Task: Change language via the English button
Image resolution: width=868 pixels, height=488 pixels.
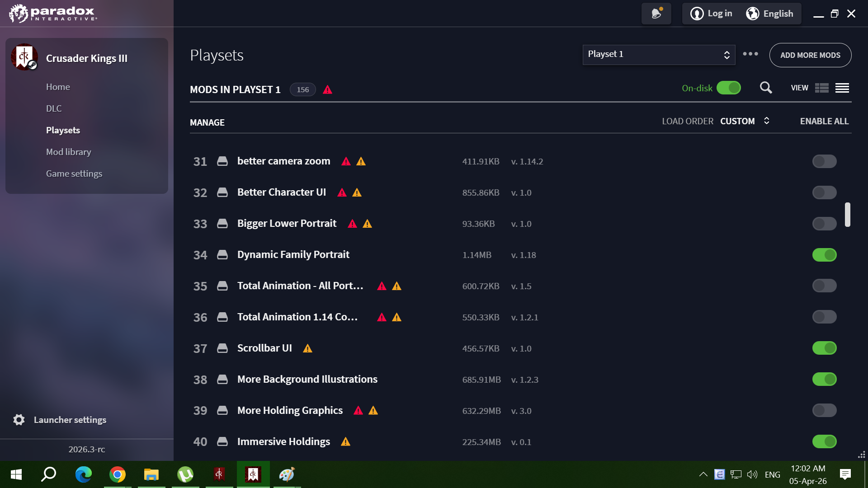Action: (769, 14)
